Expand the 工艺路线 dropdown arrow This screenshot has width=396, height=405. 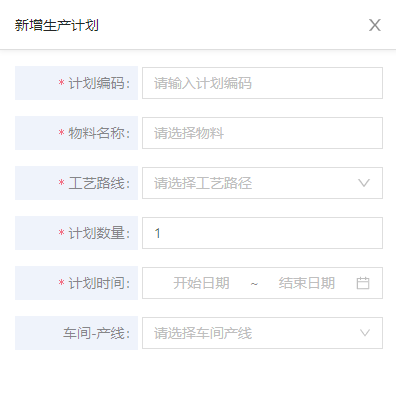coord(364,183)
